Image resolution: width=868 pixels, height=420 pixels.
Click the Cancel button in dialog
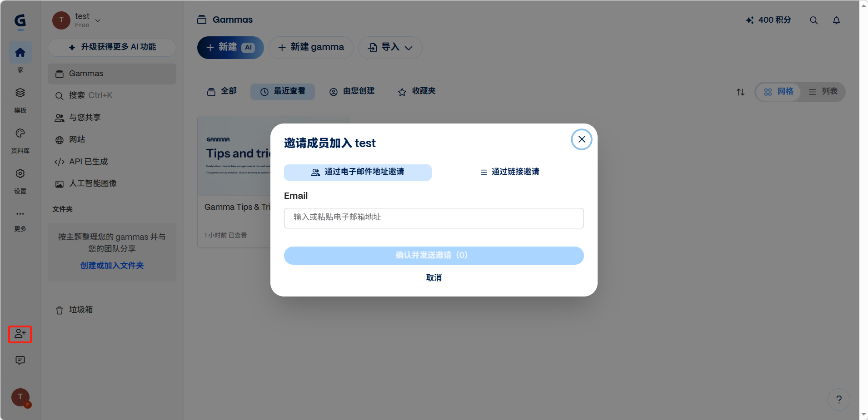coord(434,278)
